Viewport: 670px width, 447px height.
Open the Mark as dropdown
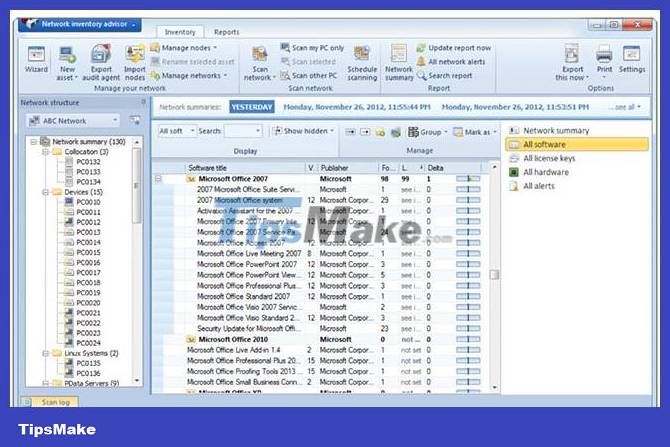(x=475, y=132)
